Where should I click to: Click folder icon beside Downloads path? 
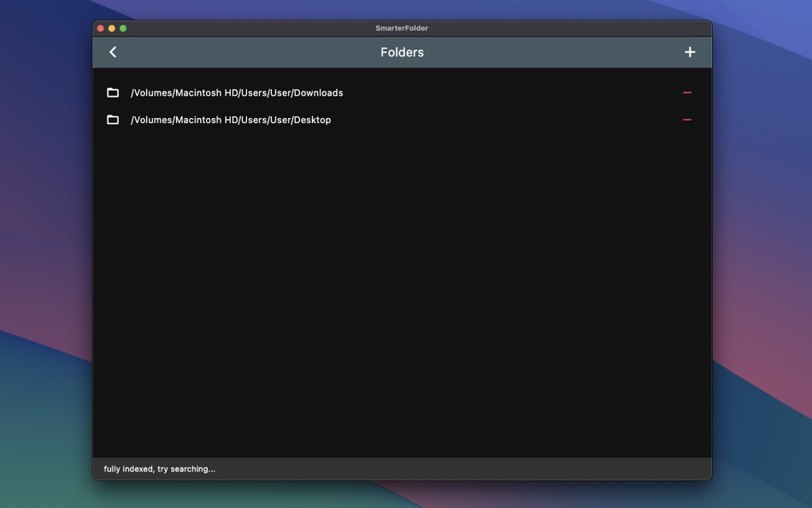[113, 92]
